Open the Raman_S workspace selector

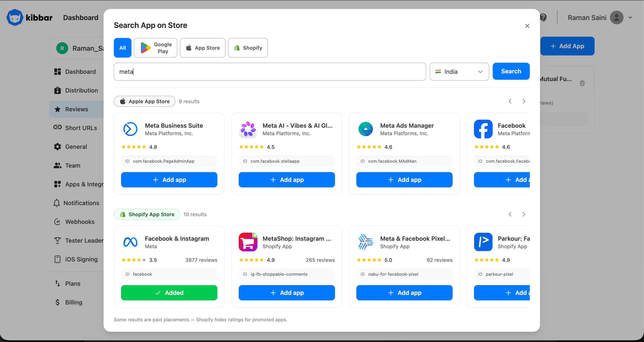coord(77,48)
